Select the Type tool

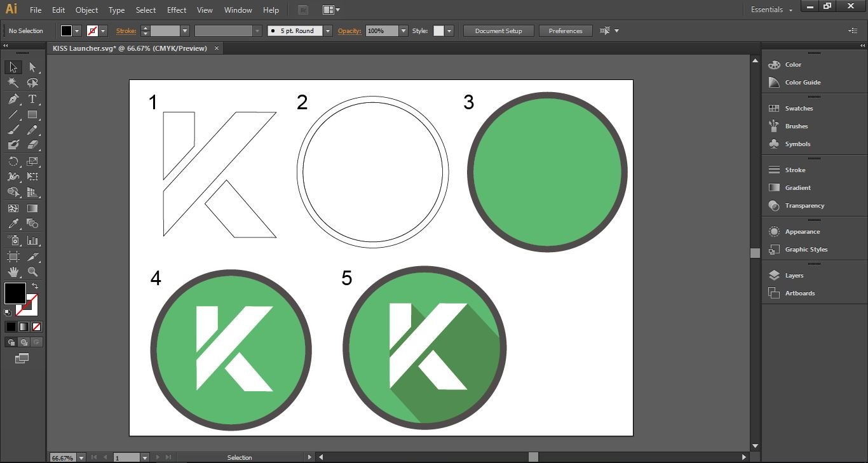(32, 99)
